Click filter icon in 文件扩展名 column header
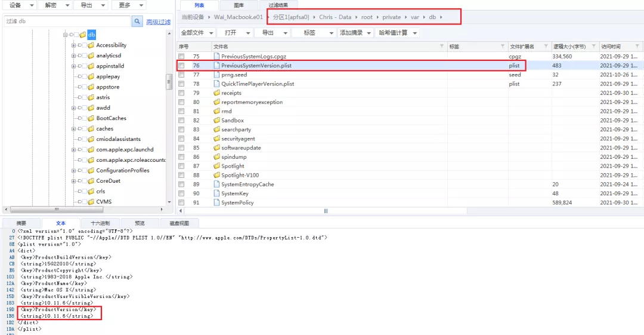 (x=546, y=46)
